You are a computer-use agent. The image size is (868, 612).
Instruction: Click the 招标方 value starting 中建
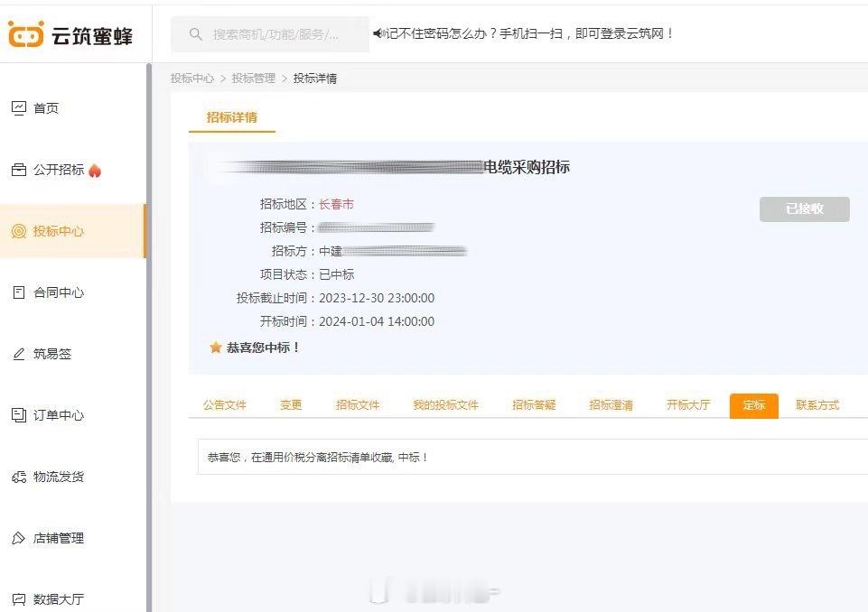(x=393, y=251)
